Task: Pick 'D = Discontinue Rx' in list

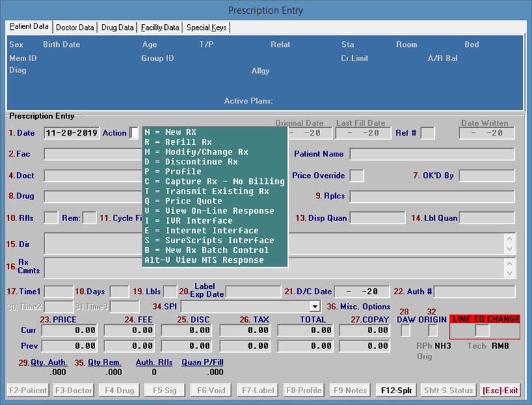Action: [x=191, y=162]
